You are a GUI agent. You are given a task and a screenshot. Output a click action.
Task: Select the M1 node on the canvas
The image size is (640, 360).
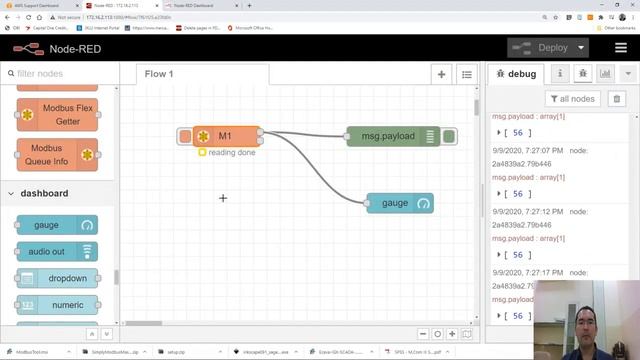[226, 136]
